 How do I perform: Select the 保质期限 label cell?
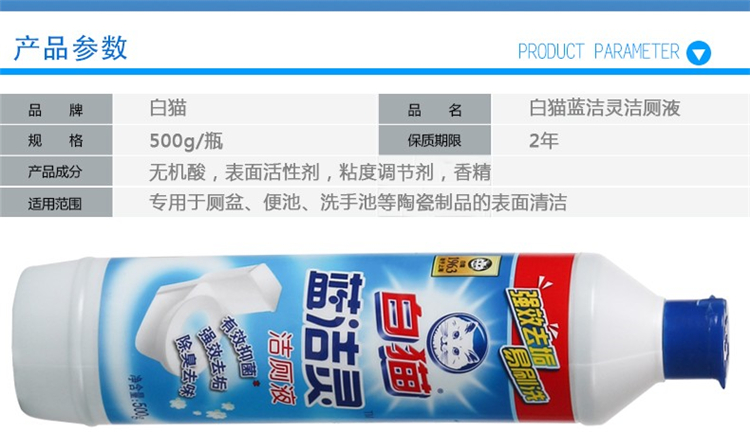click(435, 140)
